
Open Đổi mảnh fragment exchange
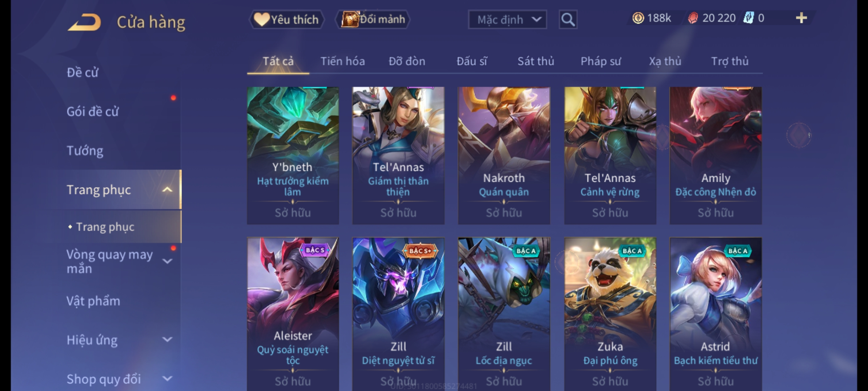(373, 20)
